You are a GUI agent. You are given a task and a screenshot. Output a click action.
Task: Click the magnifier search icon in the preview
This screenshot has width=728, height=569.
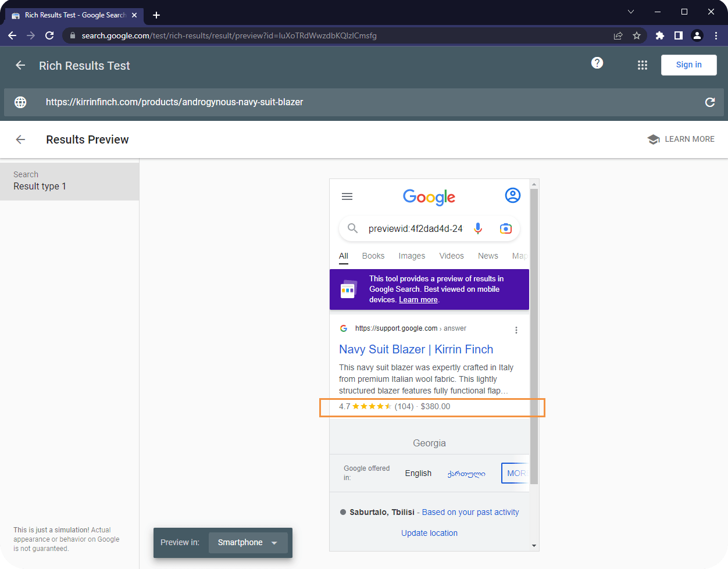[352, 228]
